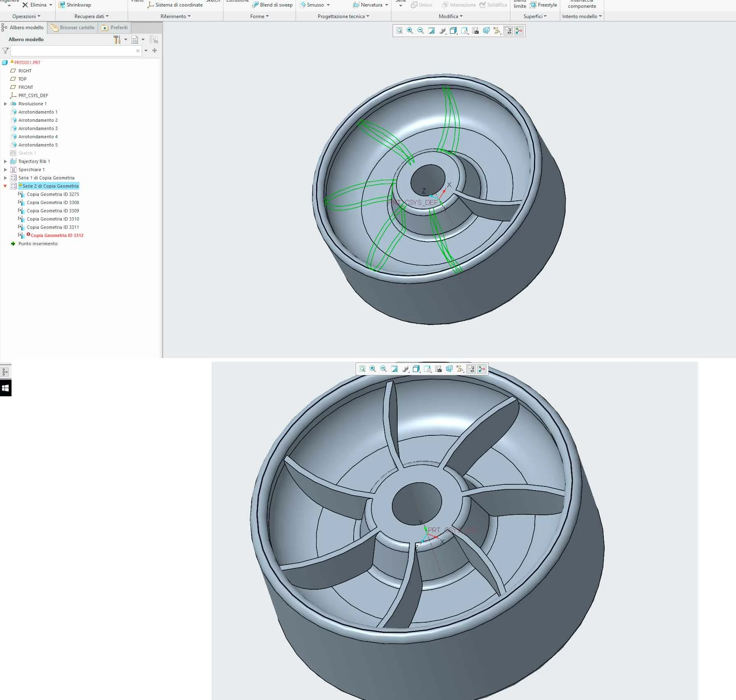Expand the Trajectory Rib 1 feature

[x=5, y=161]
